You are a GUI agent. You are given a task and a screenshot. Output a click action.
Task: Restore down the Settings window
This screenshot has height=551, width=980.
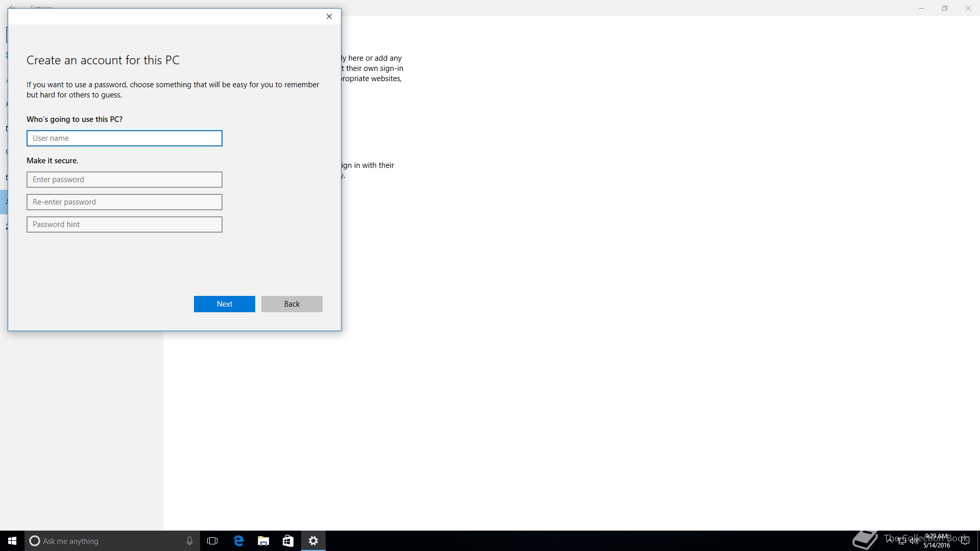945,8
